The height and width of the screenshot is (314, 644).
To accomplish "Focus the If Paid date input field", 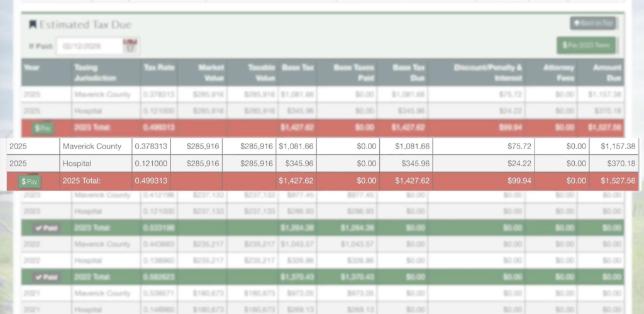I will click(88, 46).
